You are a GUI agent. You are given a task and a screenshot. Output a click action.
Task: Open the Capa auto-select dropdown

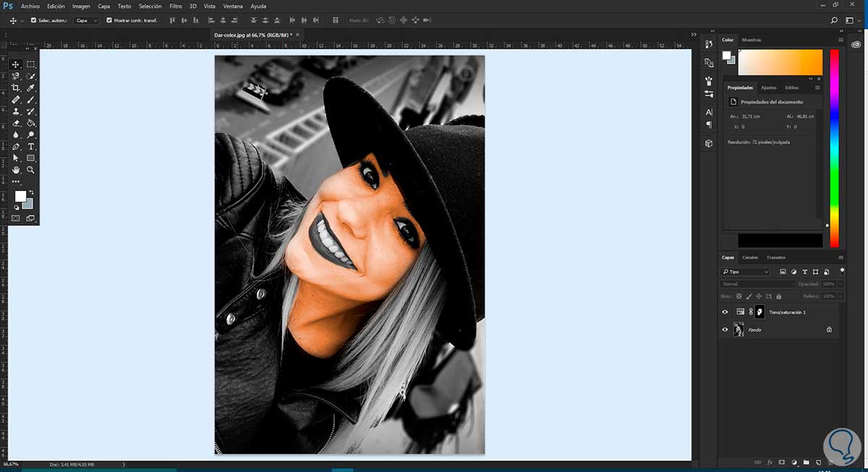pos(87,20)
